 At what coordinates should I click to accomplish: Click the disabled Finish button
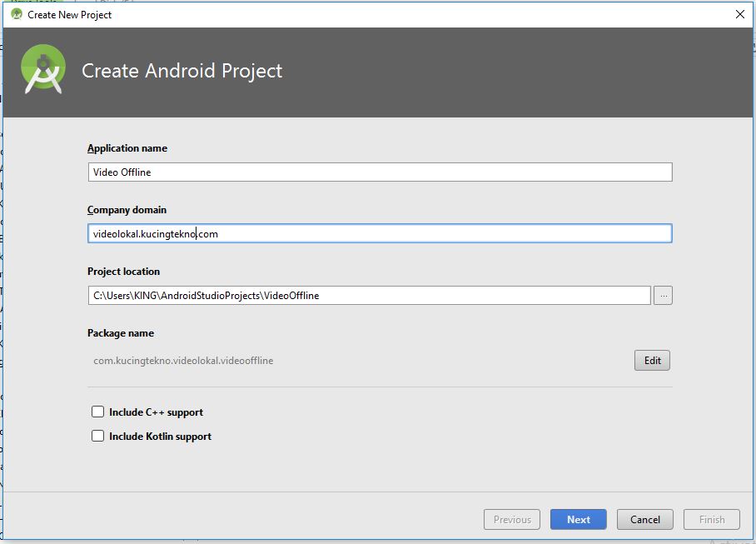tap(712, 519)
